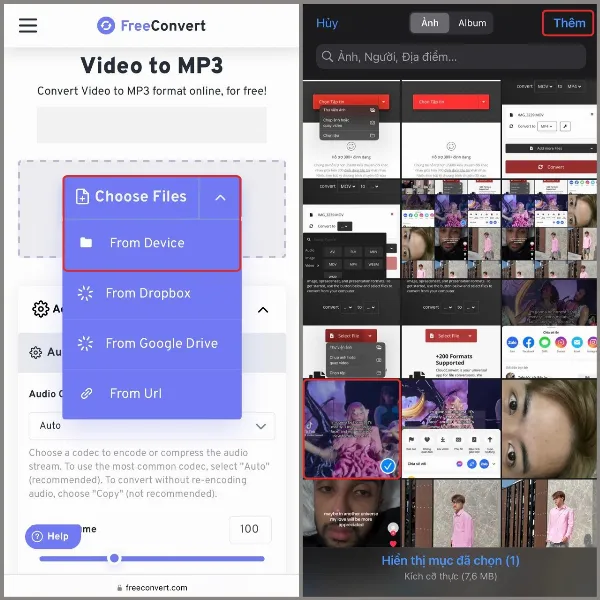Click the audio options gear icon
The width and height of the screenshot is (600, 600).
click(x=36, y=352)
